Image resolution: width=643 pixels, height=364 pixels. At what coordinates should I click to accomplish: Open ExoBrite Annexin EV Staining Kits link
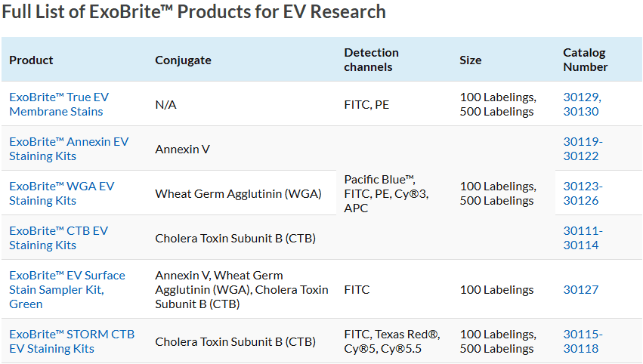[69, 149]
